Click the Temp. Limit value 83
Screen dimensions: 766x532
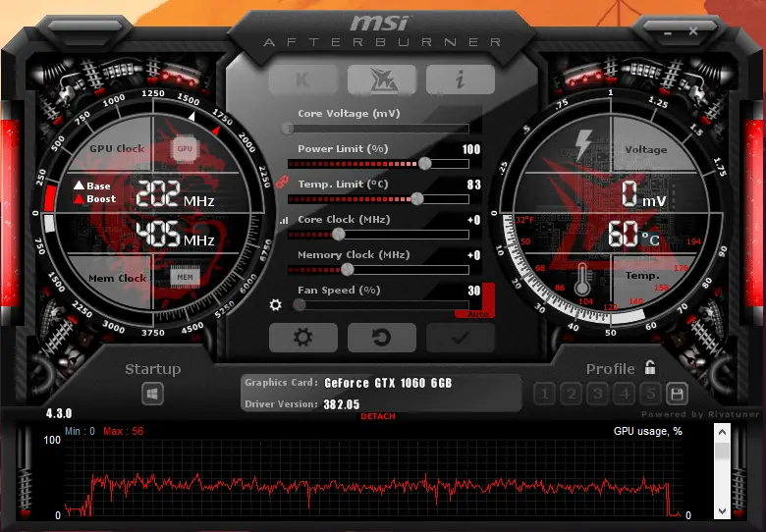[x=474, y=185]
